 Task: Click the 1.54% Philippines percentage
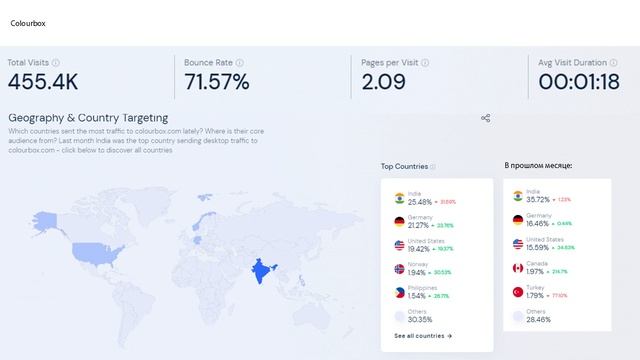point(417,296)
